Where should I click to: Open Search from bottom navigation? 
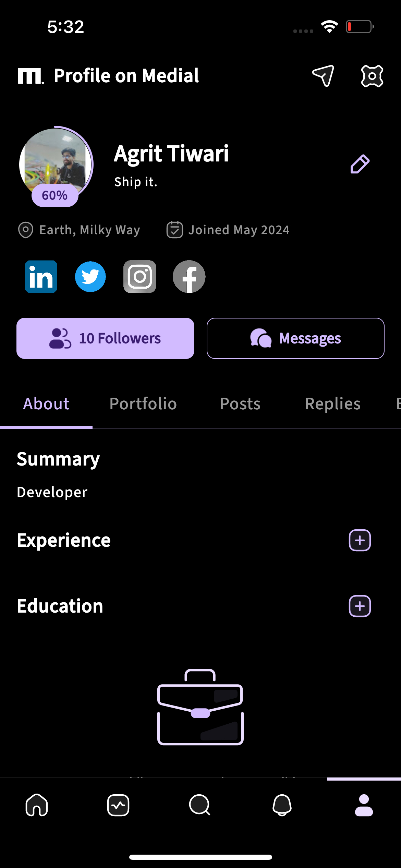pos(200,805)
